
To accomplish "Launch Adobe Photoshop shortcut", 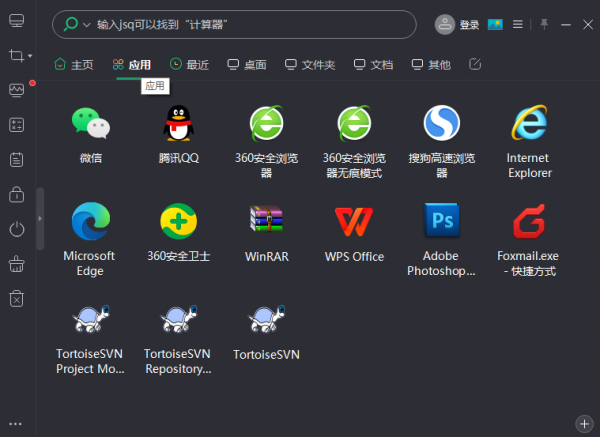I will pos(441,221).
